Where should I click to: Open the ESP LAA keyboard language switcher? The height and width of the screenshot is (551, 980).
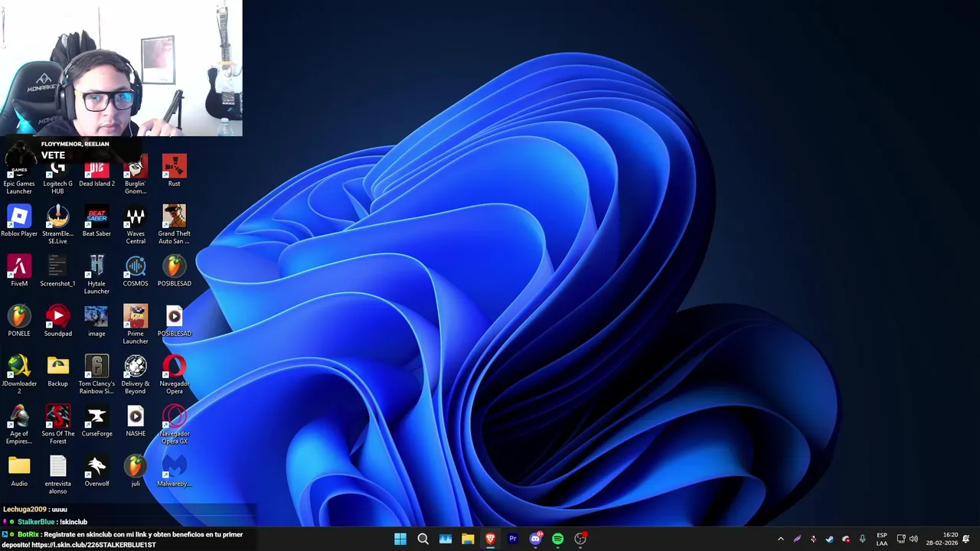pyautogui.click(x=882, y=539)
